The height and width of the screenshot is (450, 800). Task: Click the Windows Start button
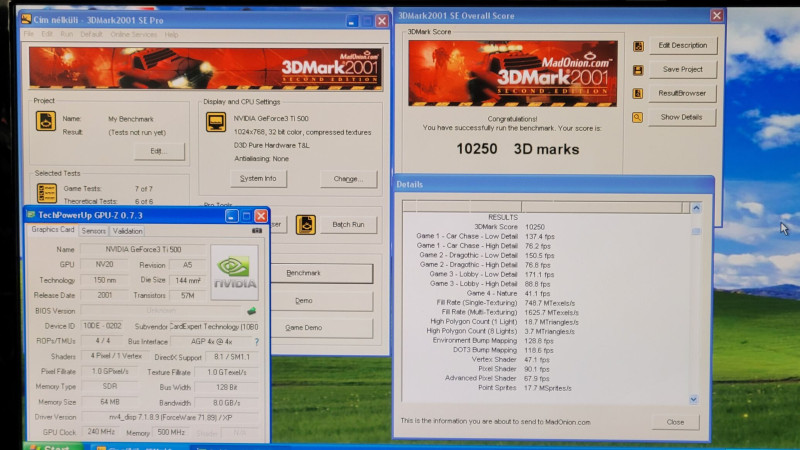click(54, 447)
